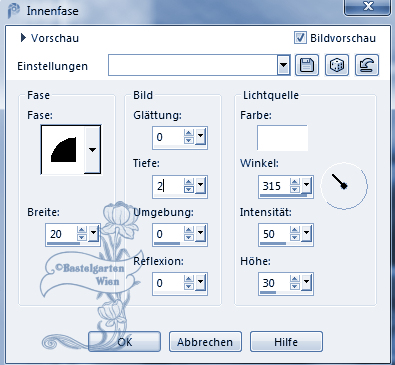
Task: Open the Höhe slider dropdown arrow
Action: coord(306,282)
